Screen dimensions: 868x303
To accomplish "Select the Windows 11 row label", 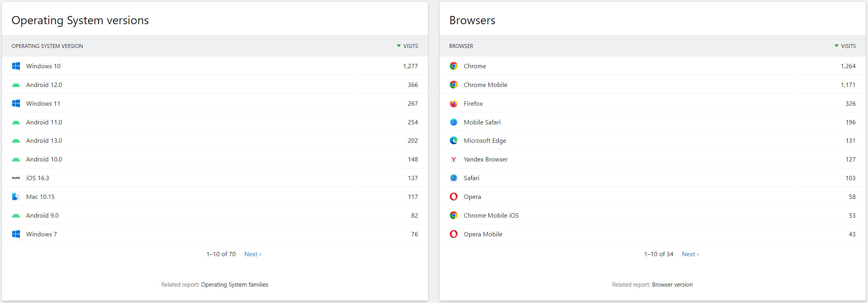I will coord(43,104).
